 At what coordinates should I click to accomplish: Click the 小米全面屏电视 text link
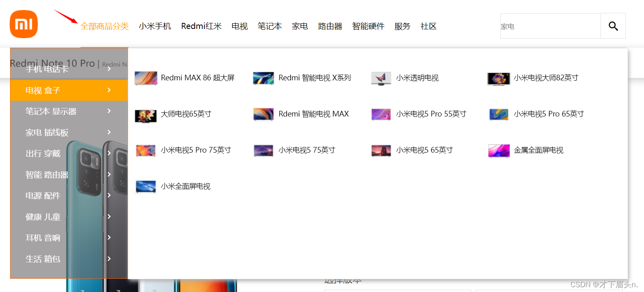click(x=185, y=186)
